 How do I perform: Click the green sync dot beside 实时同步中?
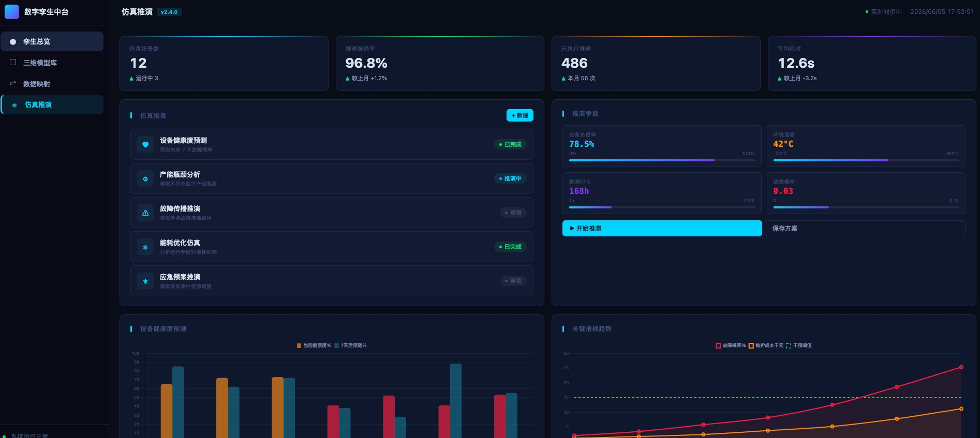[x=867, y=12]
